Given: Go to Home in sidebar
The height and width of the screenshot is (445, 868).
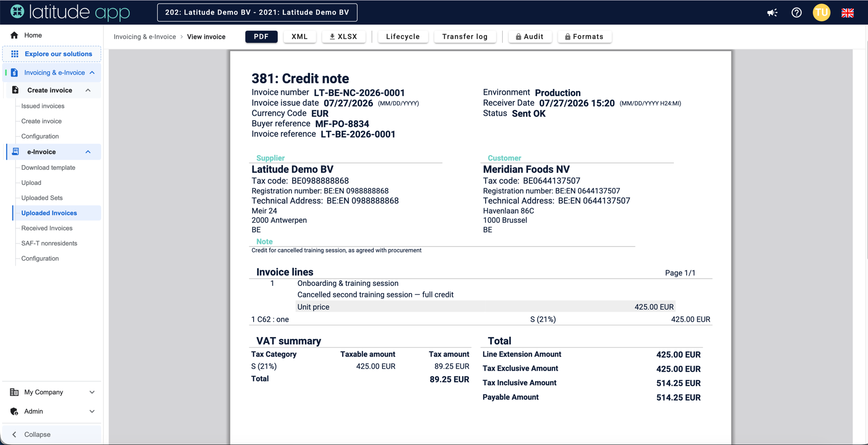Looking at the screenshot, I should coord(33,35).
